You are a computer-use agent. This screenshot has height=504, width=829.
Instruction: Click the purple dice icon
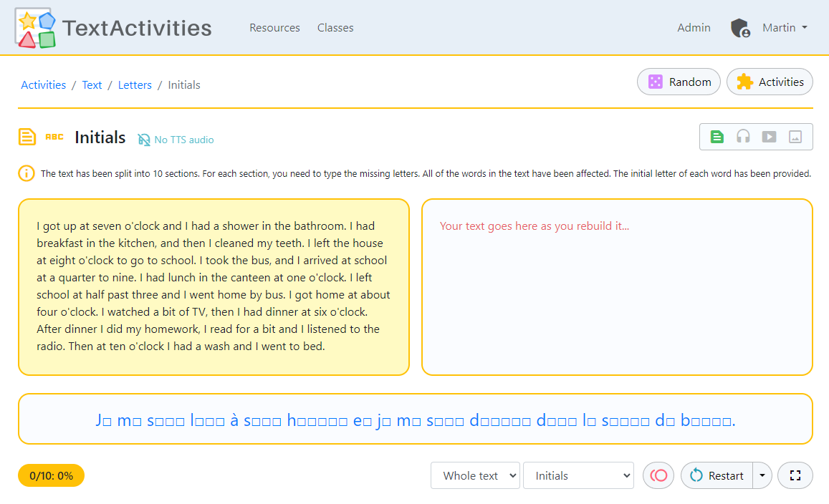655,82
